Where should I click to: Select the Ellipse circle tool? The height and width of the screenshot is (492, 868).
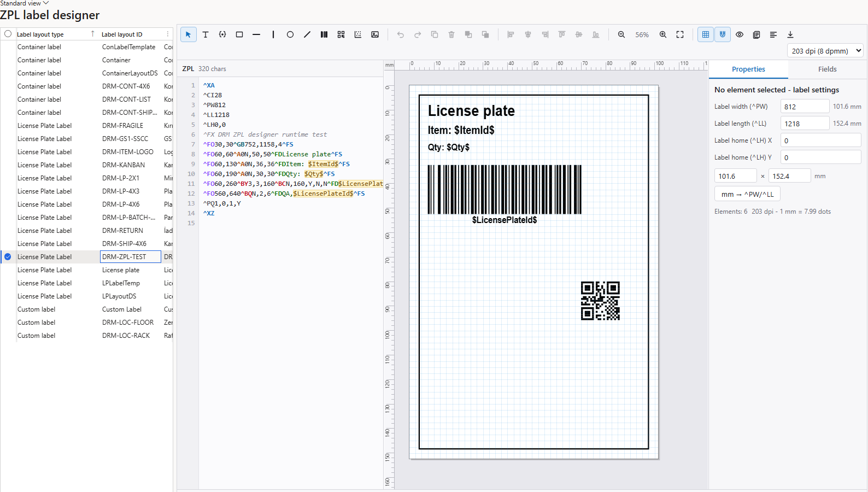[290, 34]
